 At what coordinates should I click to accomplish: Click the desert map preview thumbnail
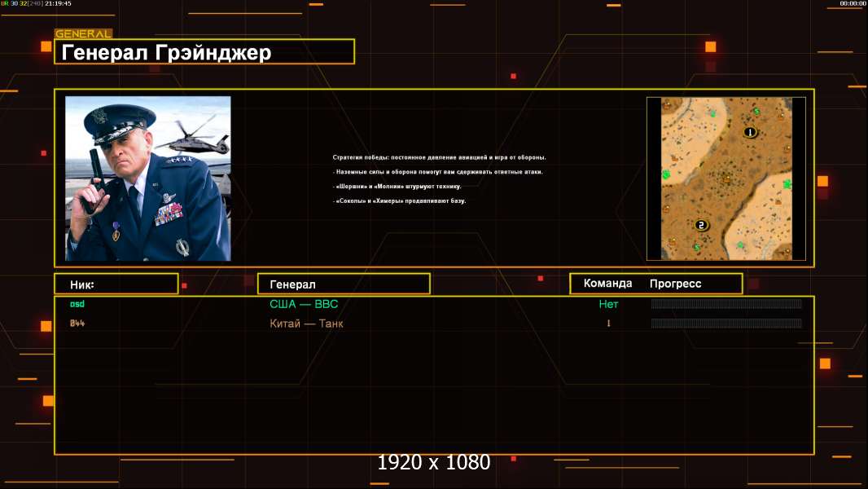(726, 178)
